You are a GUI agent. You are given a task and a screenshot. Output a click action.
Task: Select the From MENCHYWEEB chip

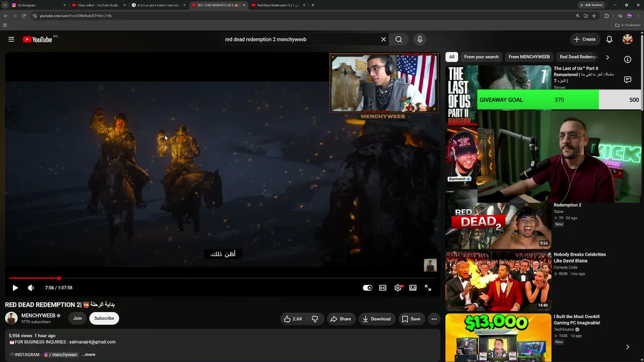point(529,57)
